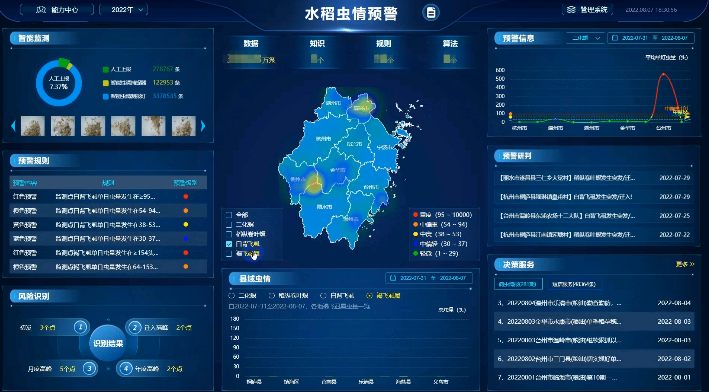
Task: Select the 数据 tab above the map
Action: (x=251, y=43)
